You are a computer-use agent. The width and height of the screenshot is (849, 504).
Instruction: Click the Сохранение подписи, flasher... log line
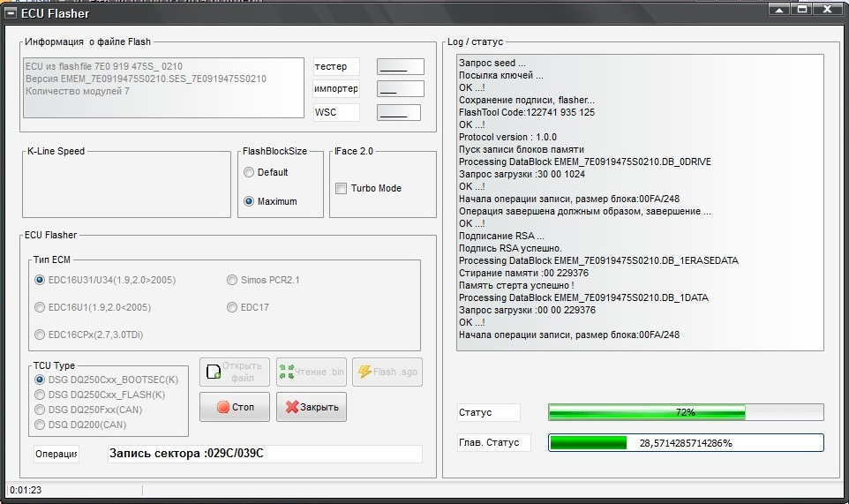tap(526, 100)
